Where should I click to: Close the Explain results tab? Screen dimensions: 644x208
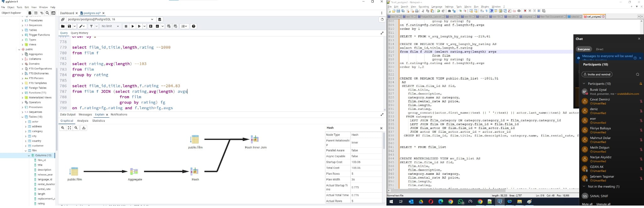[x=107, y=115]
